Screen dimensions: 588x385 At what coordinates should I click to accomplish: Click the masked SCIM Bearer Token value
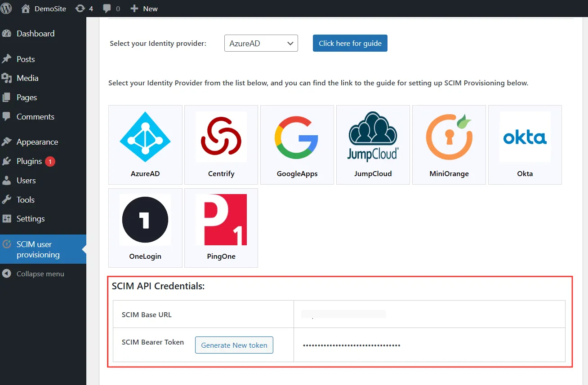tap(352, 345)
